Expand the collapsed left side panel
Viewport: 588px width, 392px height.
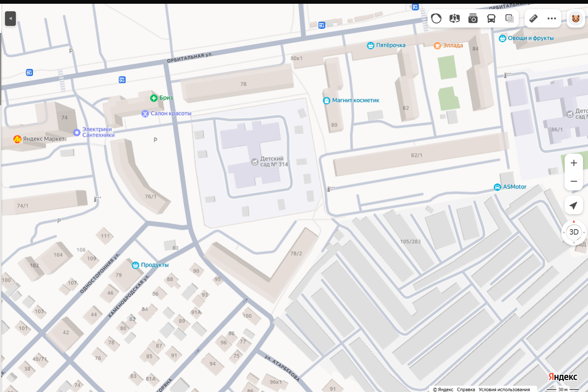(10, 18)
